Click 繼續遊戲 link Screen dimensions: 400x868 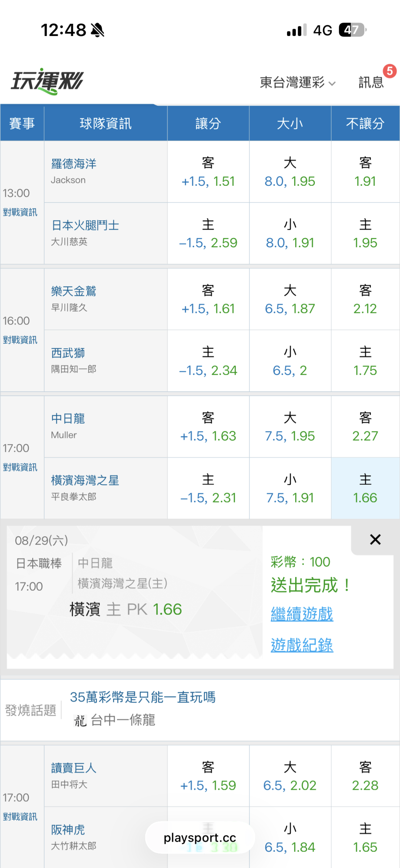302,614
